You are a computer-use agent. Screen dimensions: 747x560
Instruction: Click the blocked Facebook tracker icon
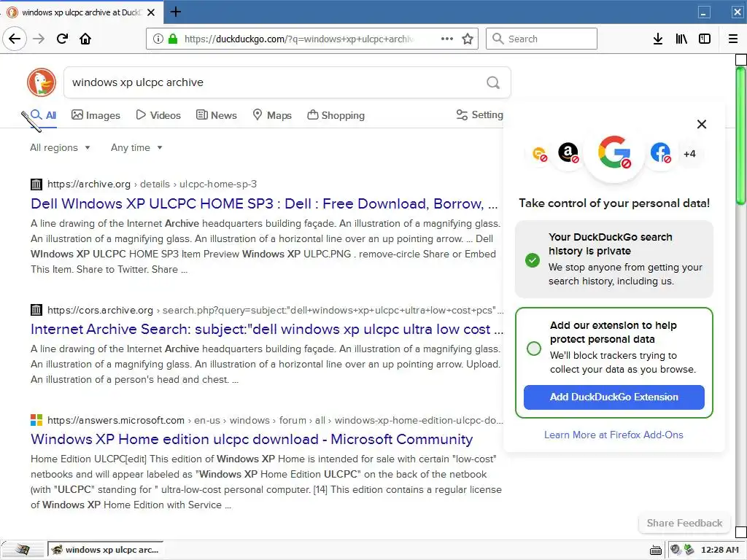tap(661, 153)
